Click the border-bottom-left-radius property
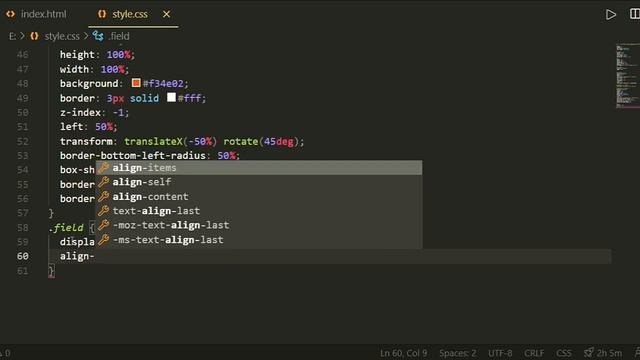 coord(133,156)
